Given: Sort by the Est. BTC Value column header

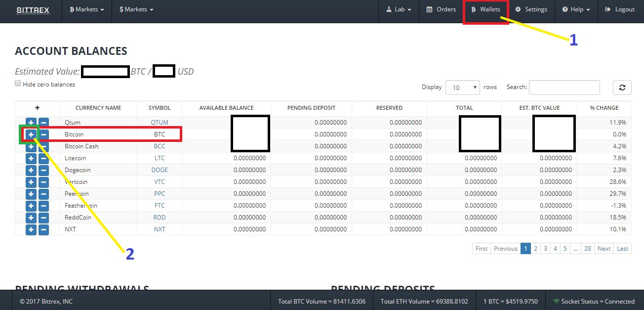Looking at the screenshot, I should coord(539,108).
